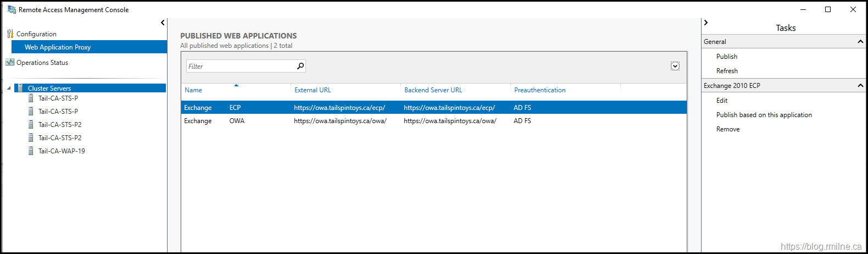This screenshot has height=254, width=868.
Task: Click Remove under Exchange 2010 ECP
Action: point(728,129)
